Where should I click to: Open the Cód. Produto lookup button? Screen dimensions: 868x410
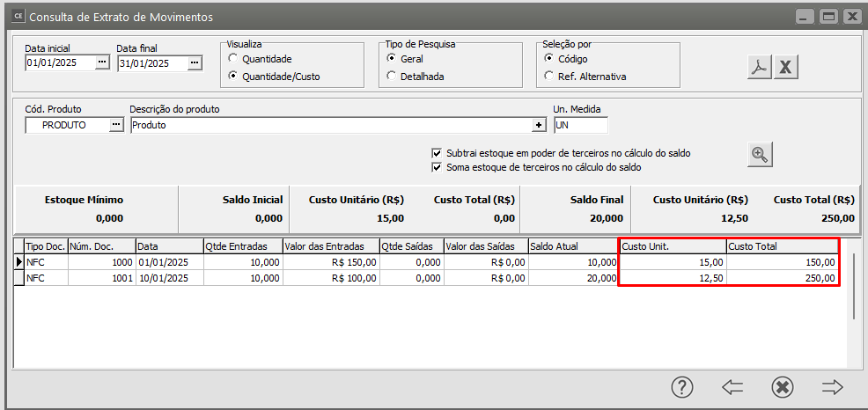[116, 125]
